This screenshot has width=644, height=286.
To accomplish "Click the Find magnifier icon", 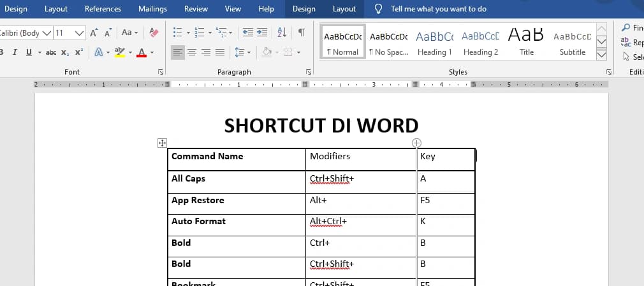I will point(626,28).
